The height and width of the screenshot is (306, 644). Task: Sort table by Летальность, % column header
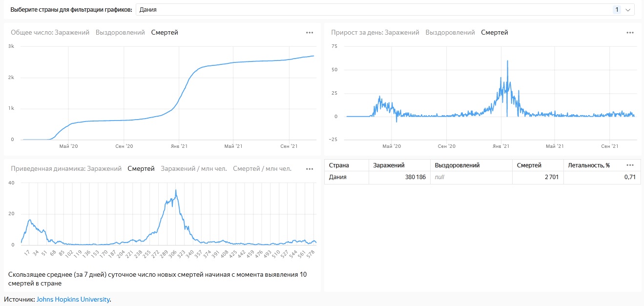pyautogui.click(x=589, y=165)
